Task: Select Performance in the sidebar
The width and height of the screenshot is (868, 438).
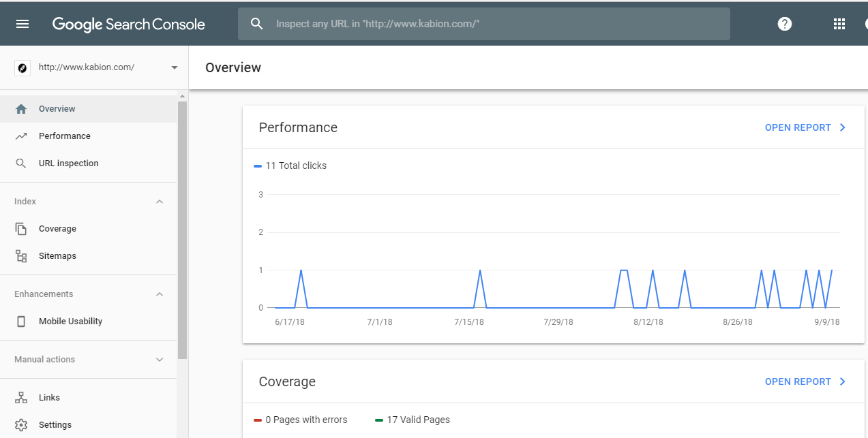Action: click(64, 136)
